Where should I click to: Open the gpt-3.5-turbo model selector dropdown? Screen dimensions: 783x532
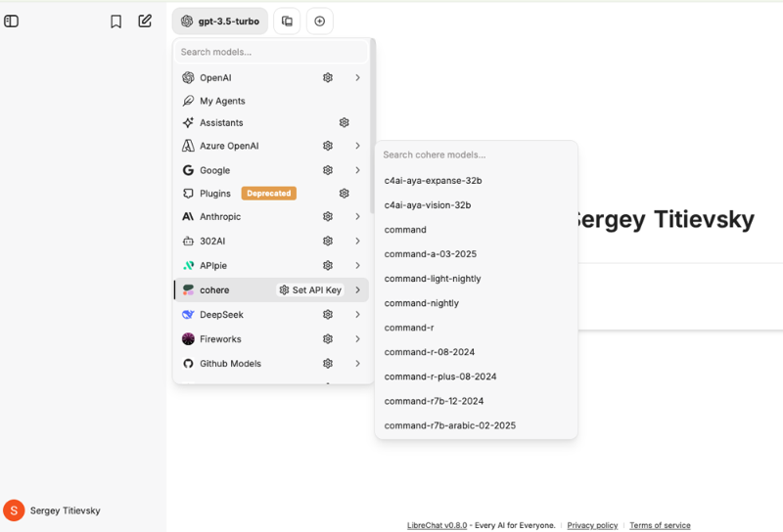(220, 21)
